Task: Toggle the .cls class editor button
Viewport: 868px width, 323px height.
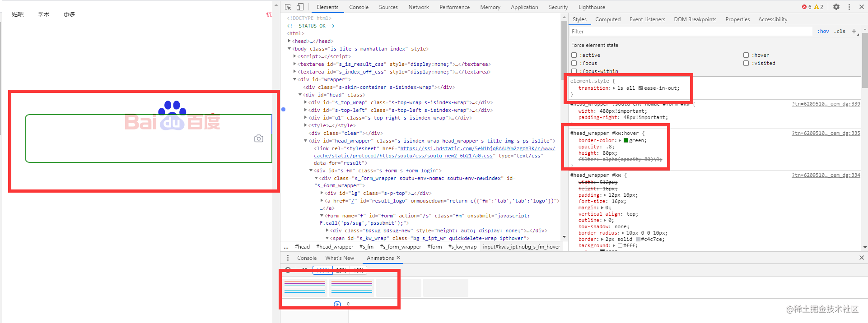Action: [x=840, y=31]
